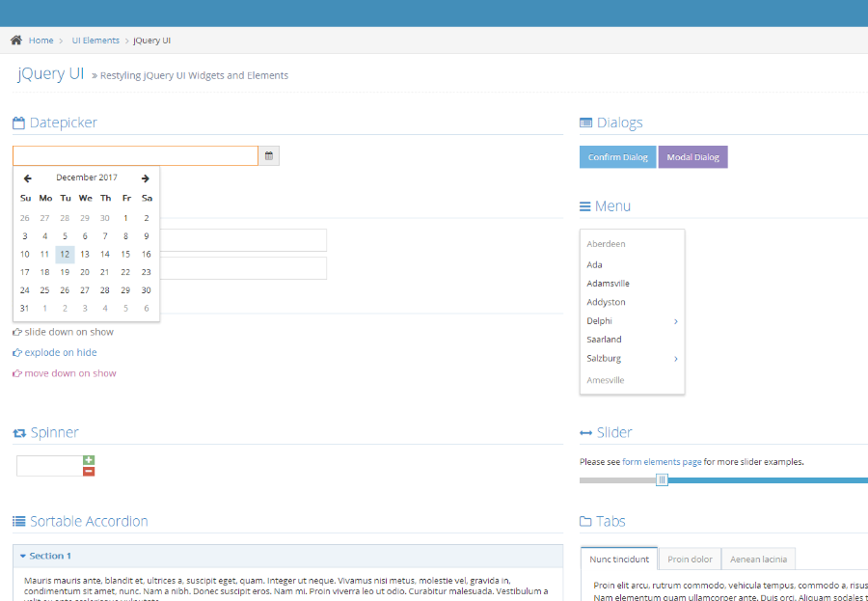Focus the spinner number input

click(x=50, y=466)
